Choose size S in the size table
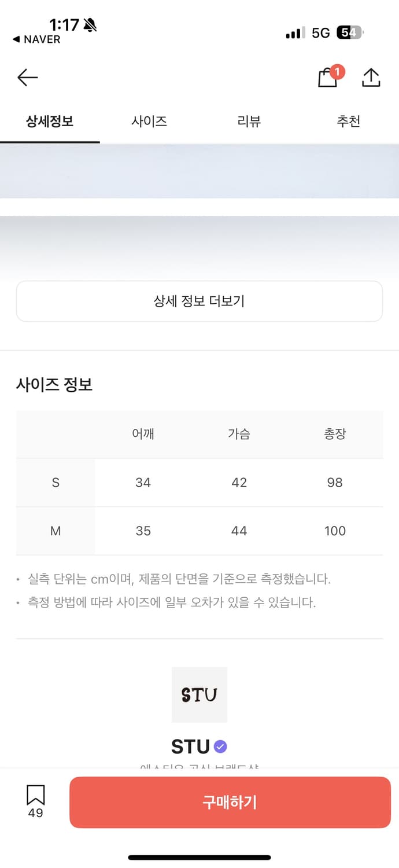The height and width of the screenshot is (868, 399). point(55,483)
